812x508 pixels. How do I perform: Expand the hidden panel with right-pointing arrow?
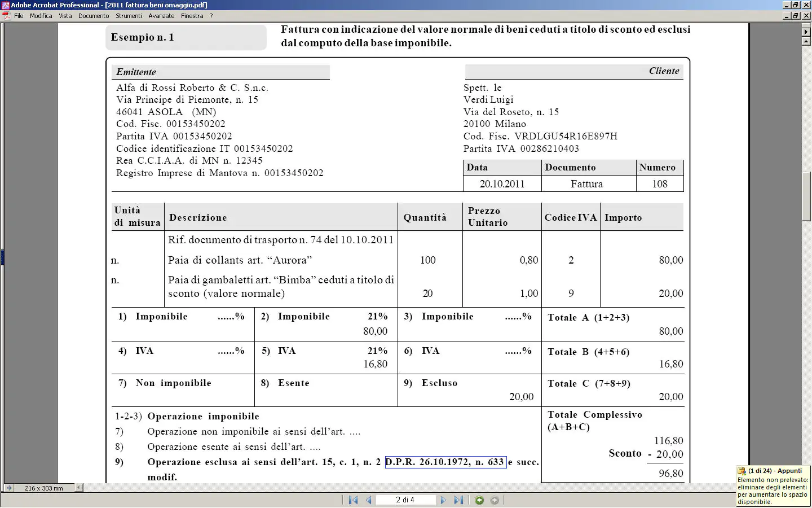point(806,32)
